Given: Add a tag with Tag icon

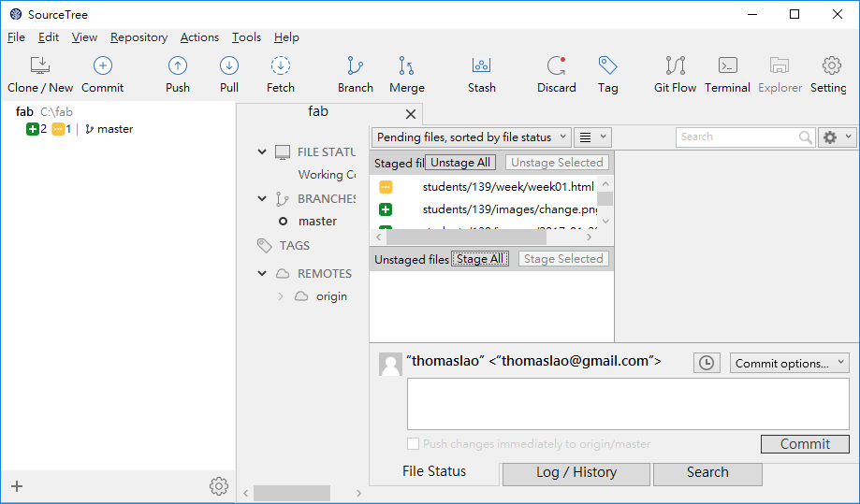Looking at the screenshot, I should click(x=607, y=65).
